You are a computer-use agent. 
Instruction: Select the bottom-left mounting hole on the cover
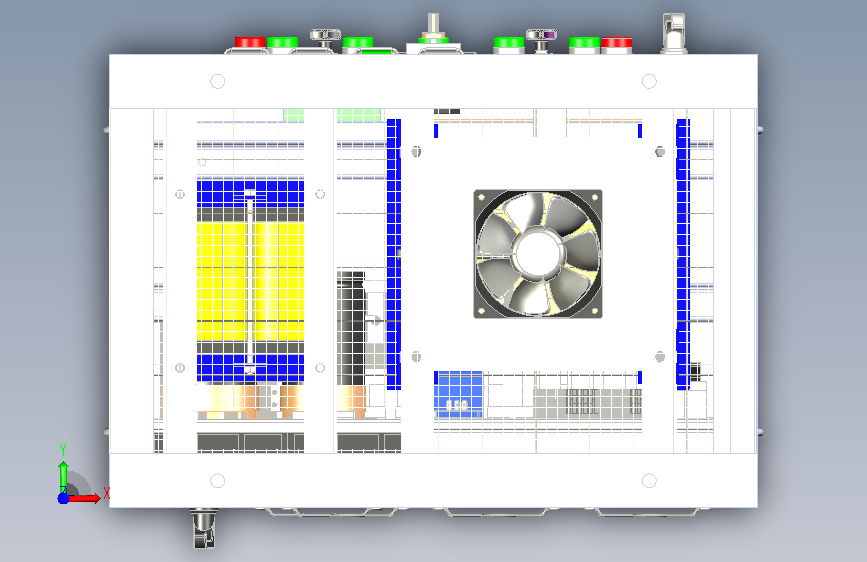pos(218,481)
